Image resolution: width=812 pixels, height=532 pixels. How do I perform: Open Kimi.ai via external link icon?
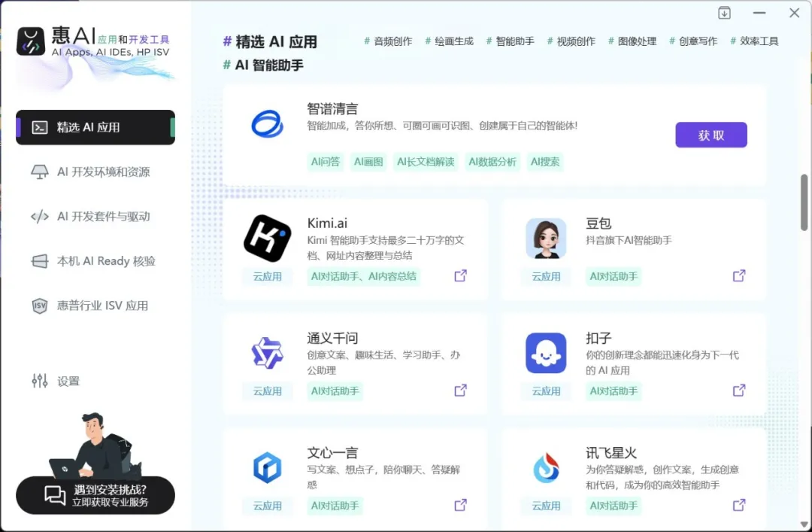pos(460,276)
